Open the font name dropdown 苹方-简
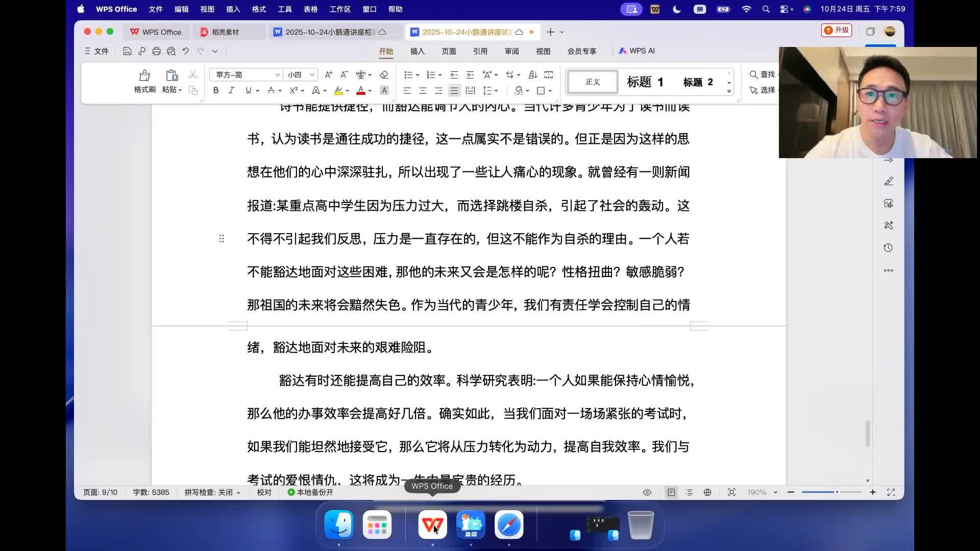The image size is (980, 551). pos(278,75)
